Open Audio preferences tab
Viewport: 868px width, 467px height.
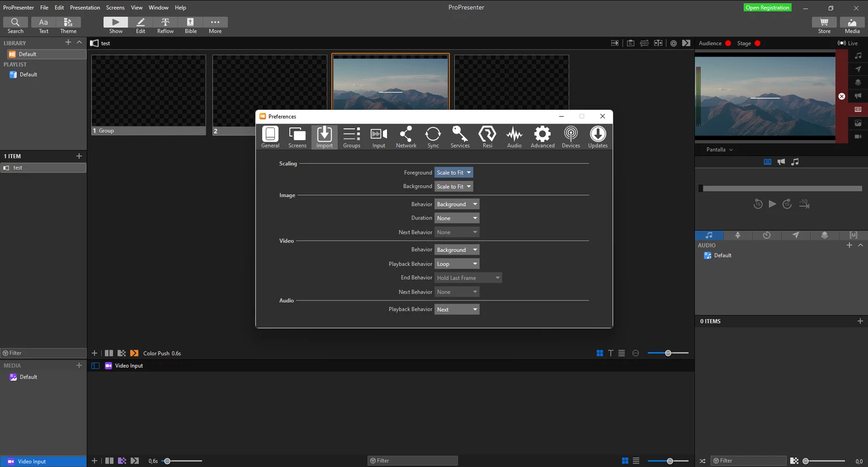point(514,137)
